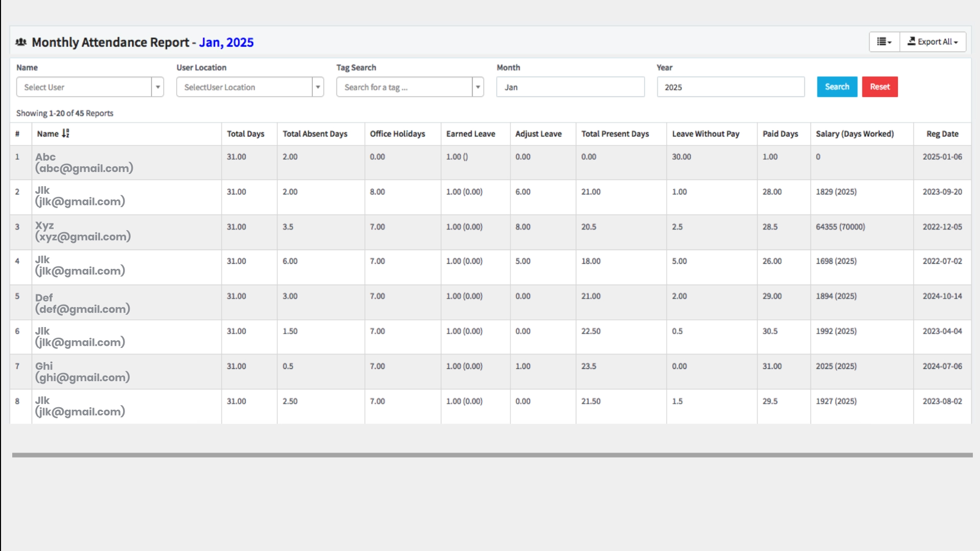Click salary value 64355 (70000)
980x551 pixels.
(x=840, y=227)
